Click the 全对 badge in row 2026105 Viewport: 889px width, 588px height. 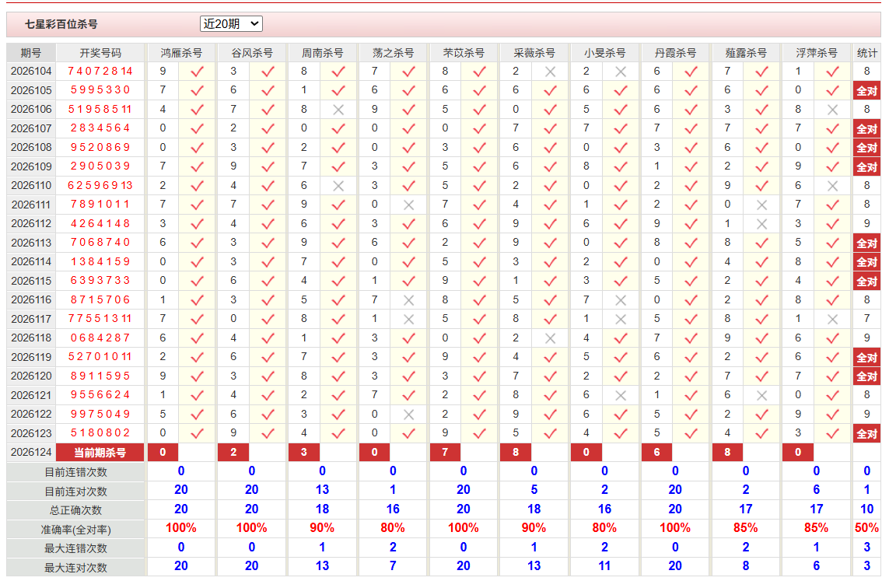coord(867,91)
